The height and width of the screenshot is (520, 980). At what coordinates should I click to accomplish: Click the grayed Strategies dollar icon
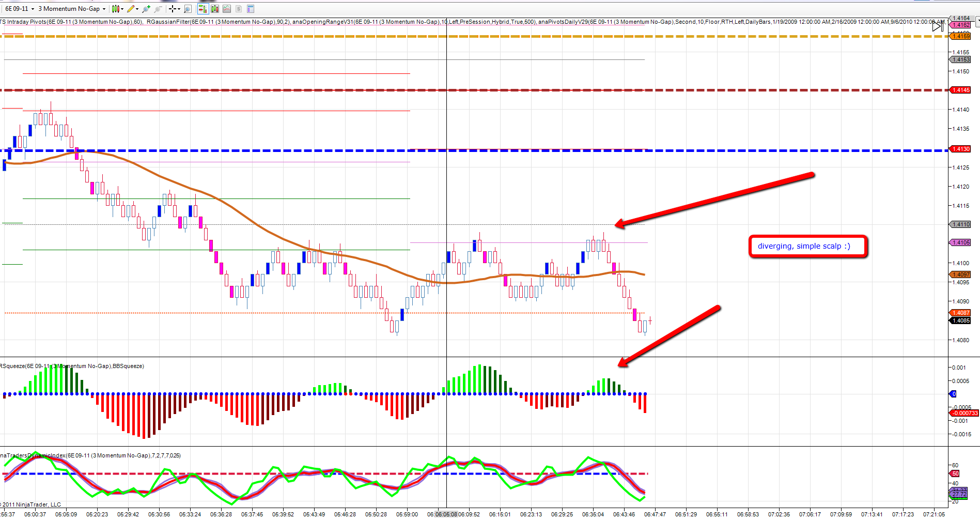point(239,9)
